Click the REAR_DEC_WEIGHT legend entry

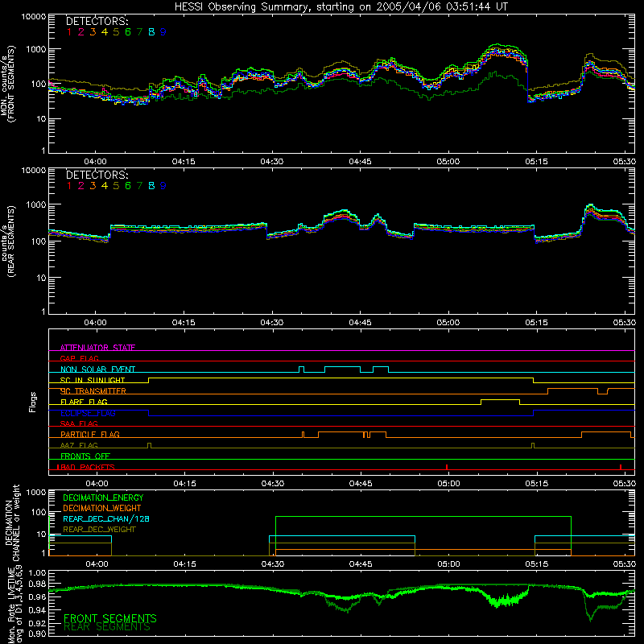(x=99, y=530)
